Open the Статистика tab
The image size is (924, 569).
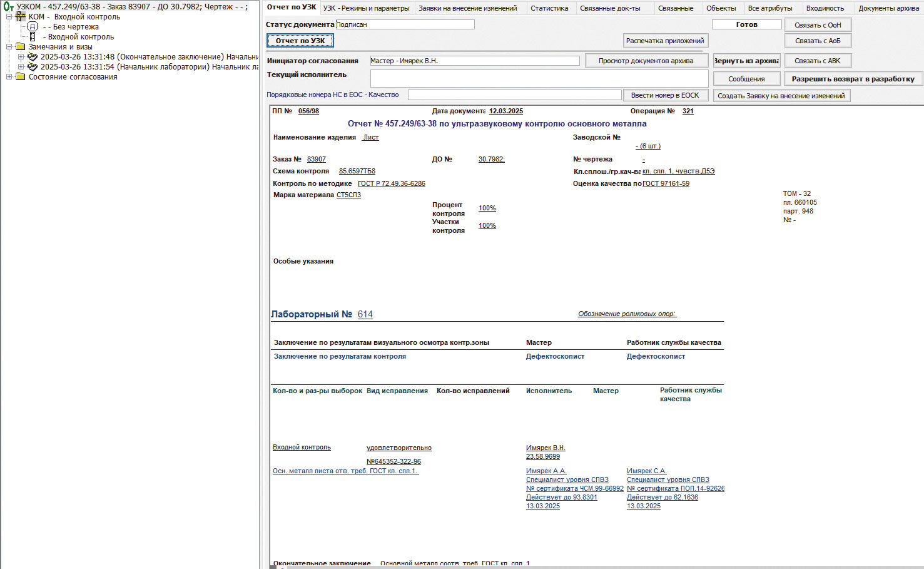point(549,8)
